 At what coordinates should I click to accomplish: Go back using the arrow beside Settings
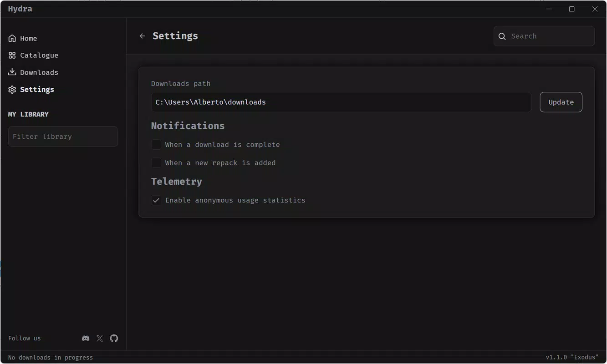pos(143,36)
